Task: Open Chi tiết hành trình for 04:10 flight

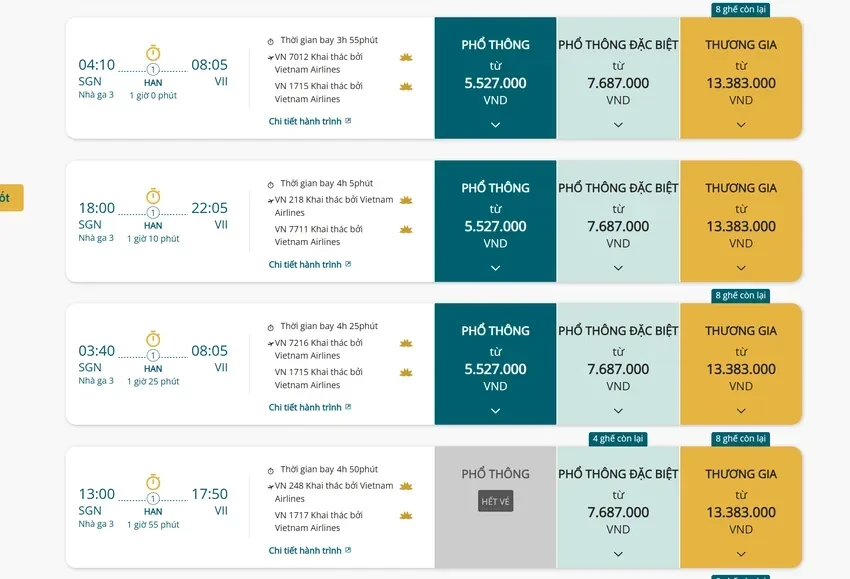Action: pos(310,121)
